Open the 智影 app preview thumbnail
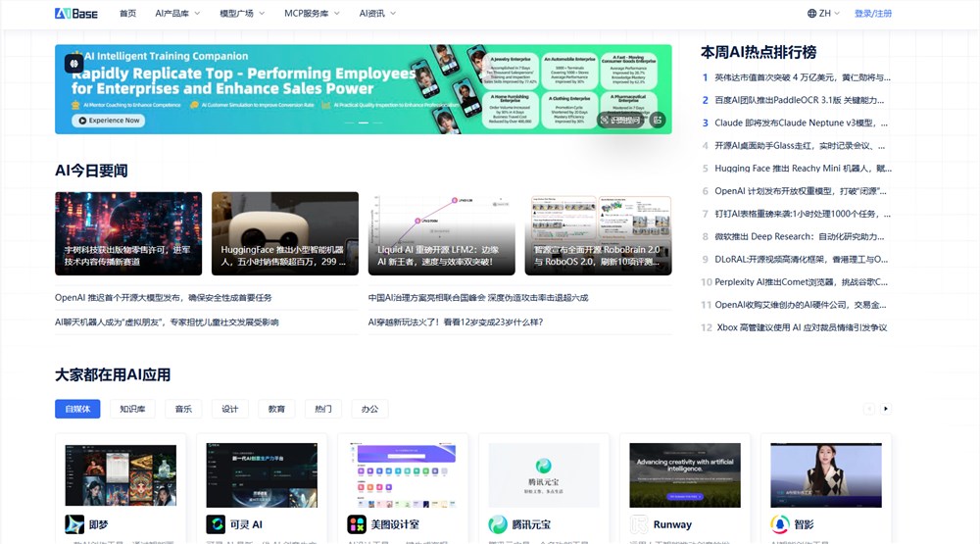Viewport: 980px width, 544px height. coord(826,475)
